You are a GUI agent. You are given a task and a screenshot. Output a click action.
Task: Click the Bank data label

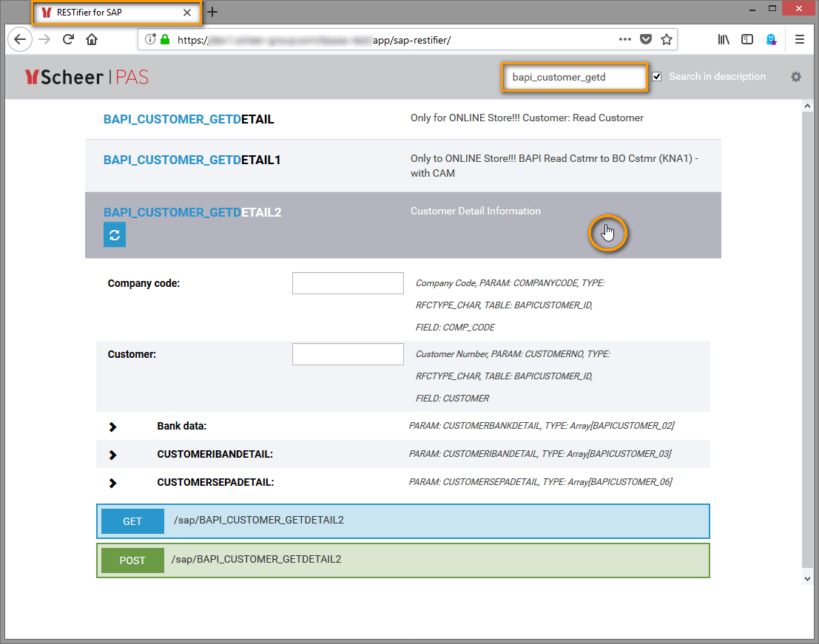[x=182, y=426]
